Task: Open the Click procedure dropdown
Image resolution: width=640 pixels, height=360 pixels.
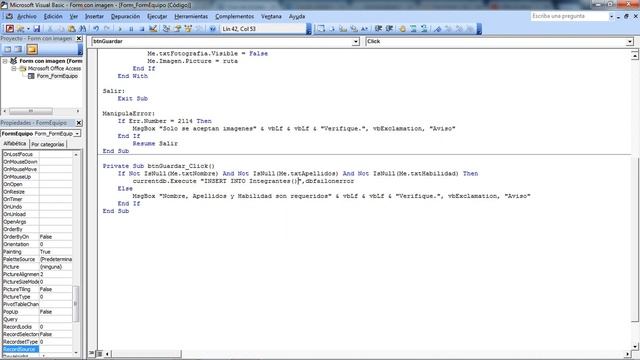Action: [x=630, y=41]
